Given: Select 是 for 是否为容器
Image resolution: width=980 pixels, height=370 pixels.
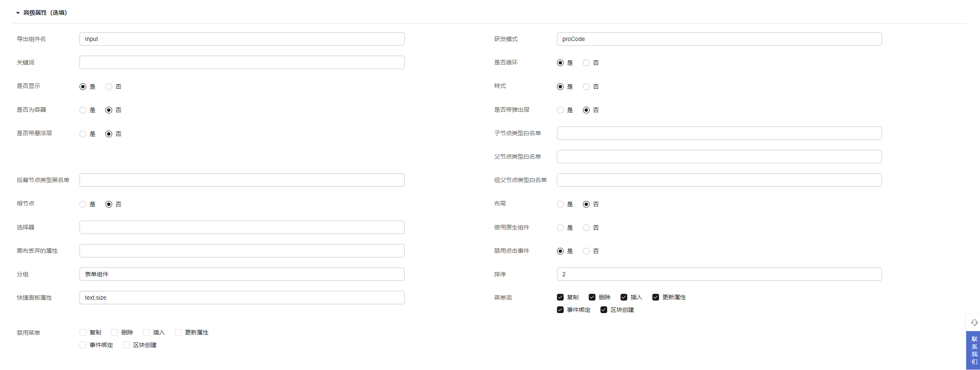Looking at the screenshot, I should 83,110.
